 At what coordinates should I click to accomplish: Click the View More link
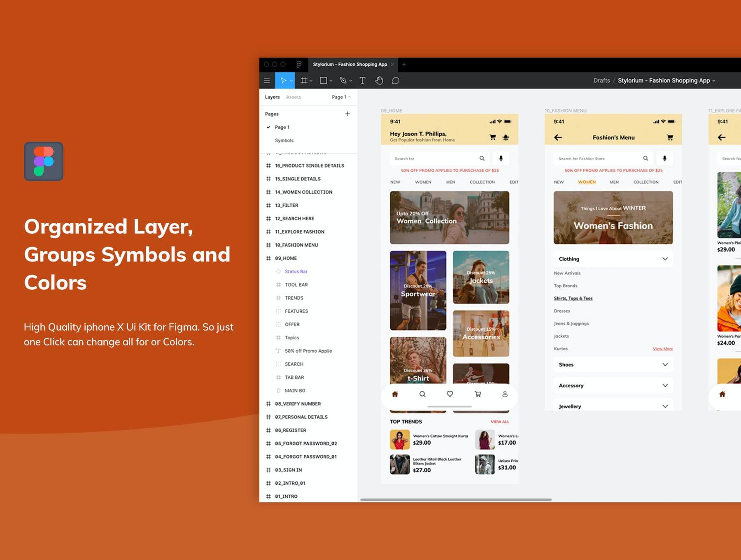[x=662, y=349]
